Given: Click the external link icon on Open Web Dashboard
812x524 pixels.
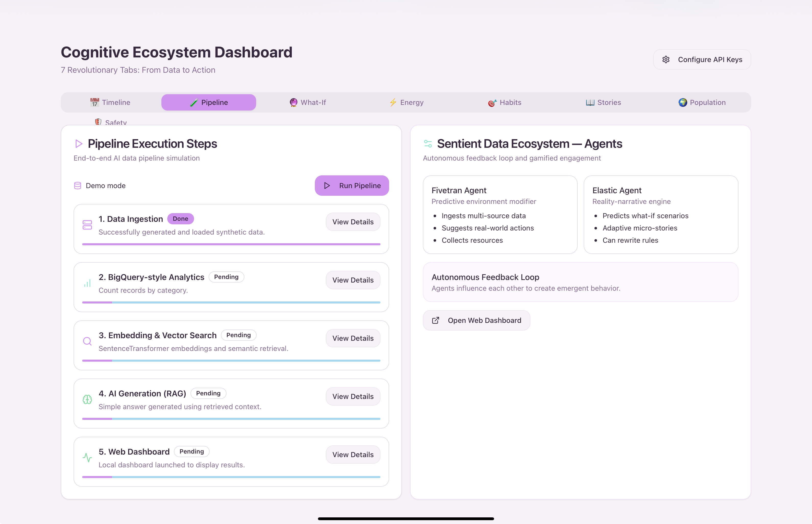Looking at the screenshot, I should tap(435, 321).
